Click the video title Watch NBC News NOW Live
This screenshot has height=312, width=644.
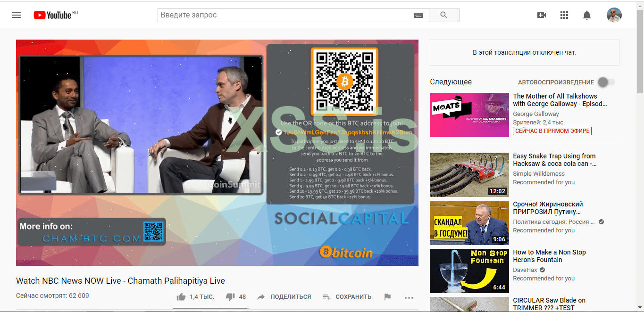pyautogui.click(x=120, y=281)
